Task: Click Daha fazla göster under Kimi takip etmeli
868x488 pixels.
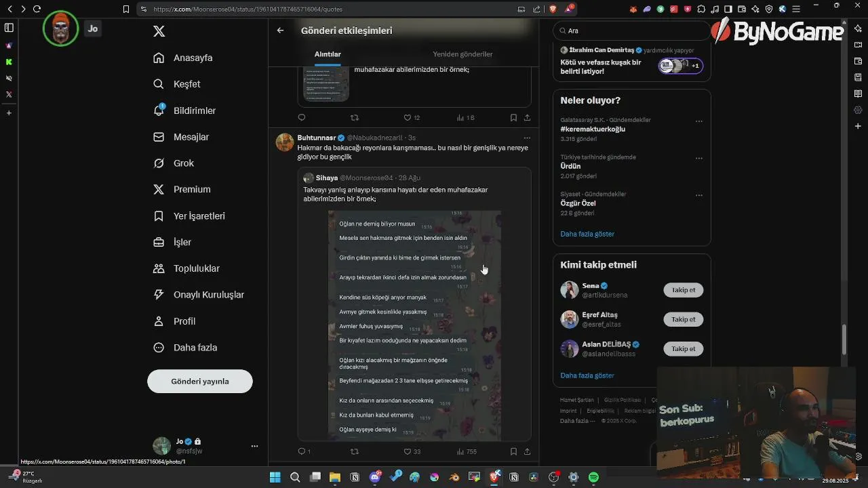Action: [587, 375]
